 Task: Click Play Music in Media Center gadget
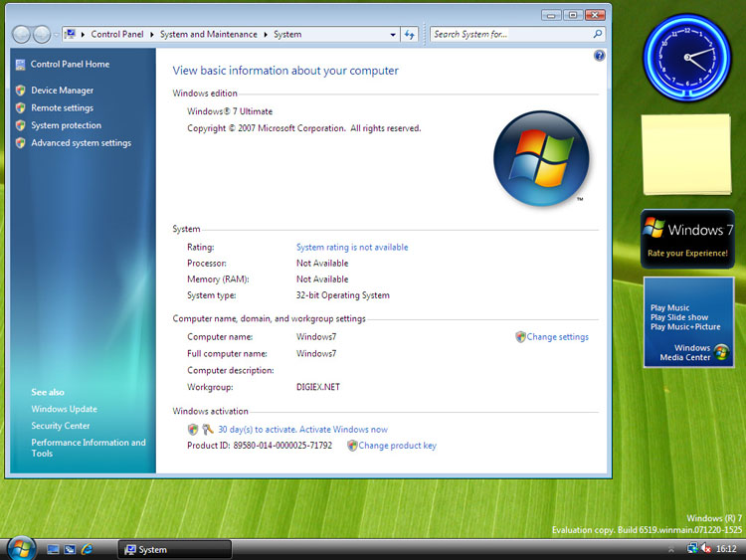(x=669, y=307)
